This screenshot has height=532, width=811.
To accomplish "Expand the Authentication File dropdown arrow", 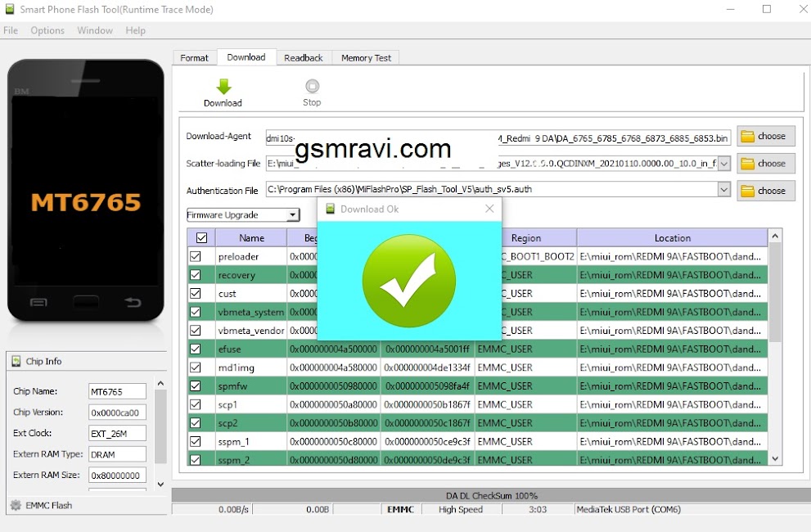I will coord(724,189).
